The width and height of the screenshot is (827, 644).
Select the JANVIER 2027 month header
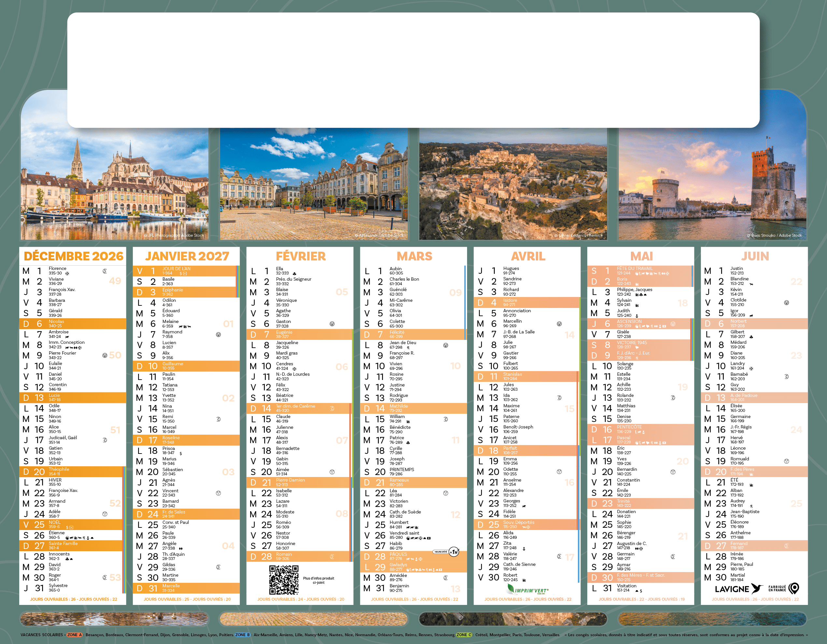tap(187, 256)
